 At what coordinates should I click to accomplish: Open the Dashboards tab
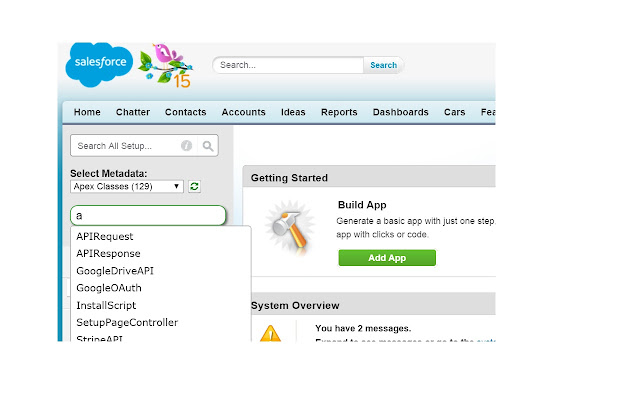tap(400, 112)
